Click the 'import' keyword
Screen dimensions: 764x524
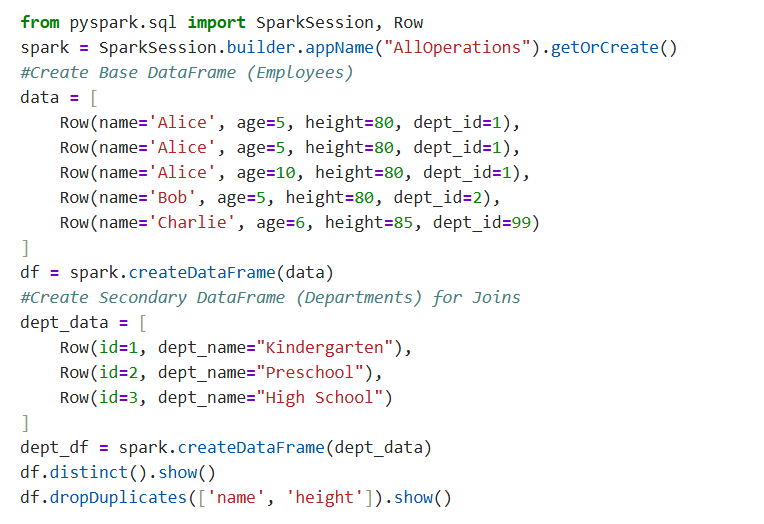click(x=216, y=22)
